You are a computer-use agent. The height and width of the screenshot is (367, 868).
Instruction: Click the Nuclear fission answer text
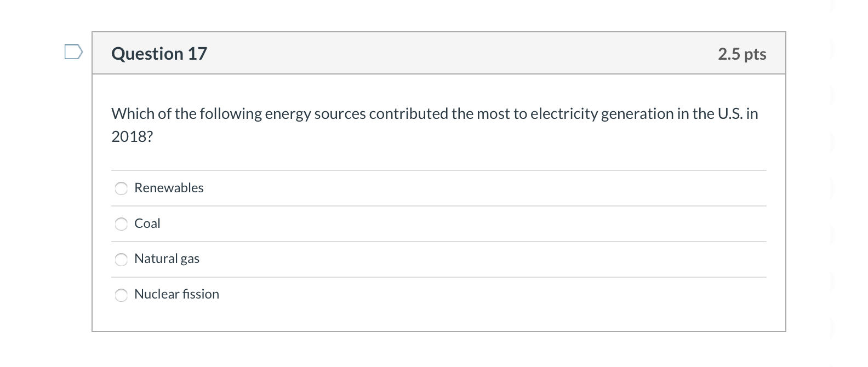pos(176,294)
